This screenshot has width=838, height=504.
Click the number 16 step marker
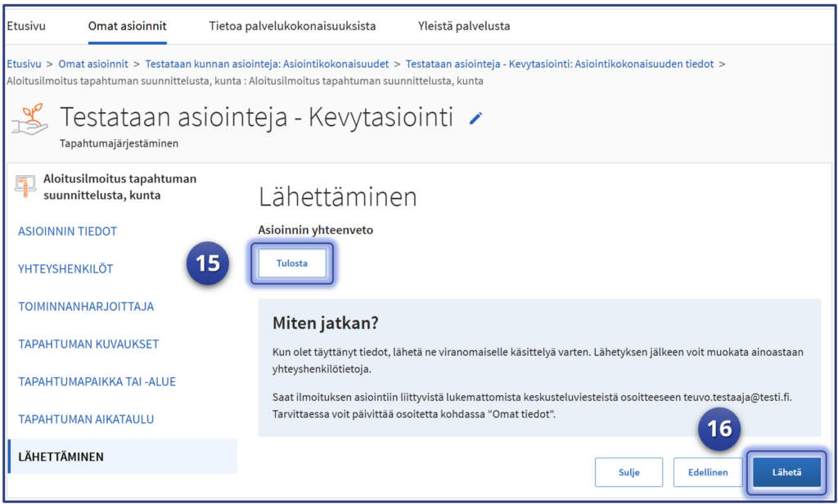pos(719,429)
